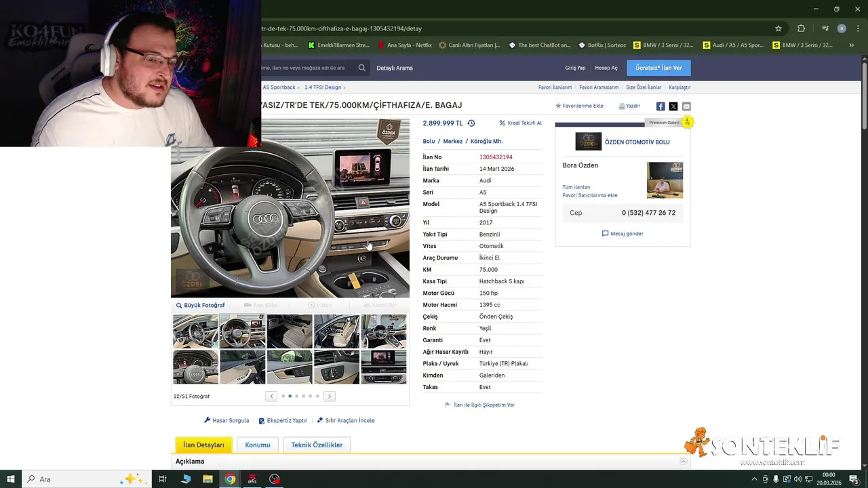Share listing via email envelope icon
Screen dimensions: 868x488
tap(686, 106)
